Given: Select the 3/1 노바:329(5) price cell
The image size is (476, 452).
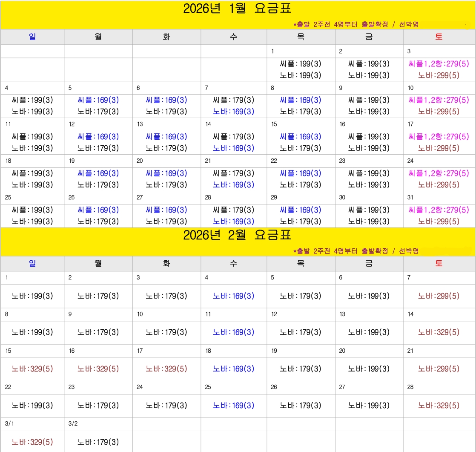Looking at the screenshot, I should [32, 442].
